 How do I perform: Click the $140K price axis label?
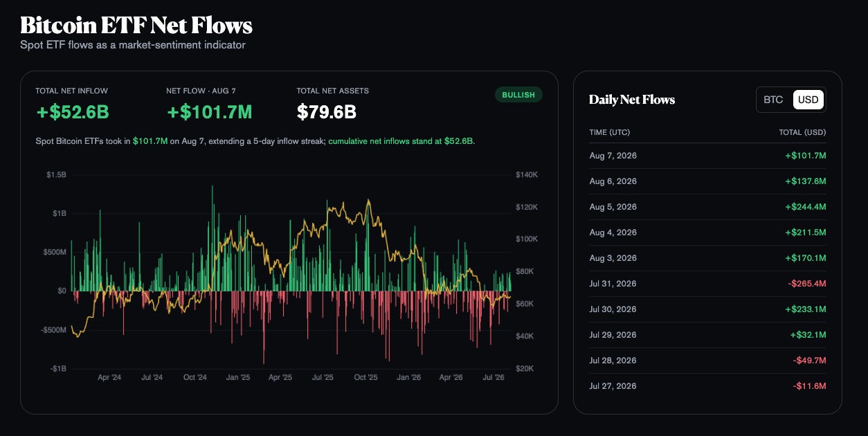point(527,175)
